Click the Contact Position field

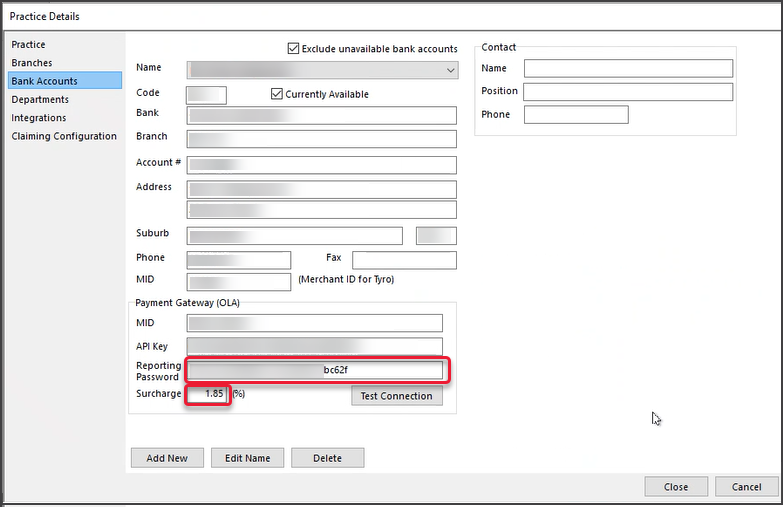(x=628, y=92)
